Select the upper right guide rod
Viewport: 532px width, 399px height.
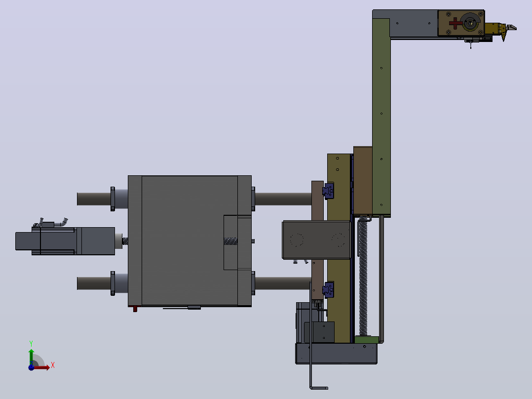(283, 199)
